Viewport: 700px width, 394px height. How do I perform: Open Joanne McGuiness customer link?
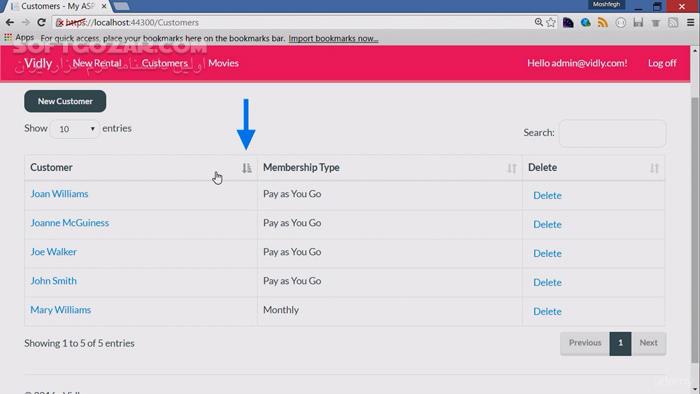tap(70, 223)
